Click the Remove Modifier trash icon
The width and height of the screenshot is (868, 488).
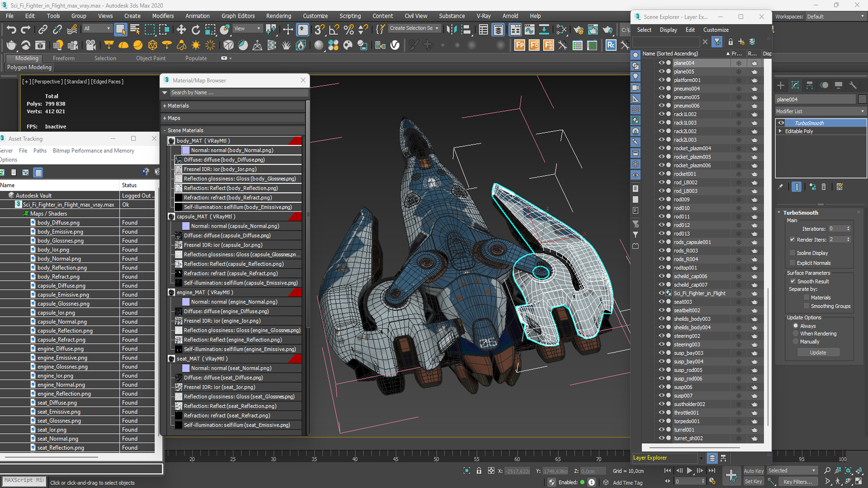click(824, 187)
